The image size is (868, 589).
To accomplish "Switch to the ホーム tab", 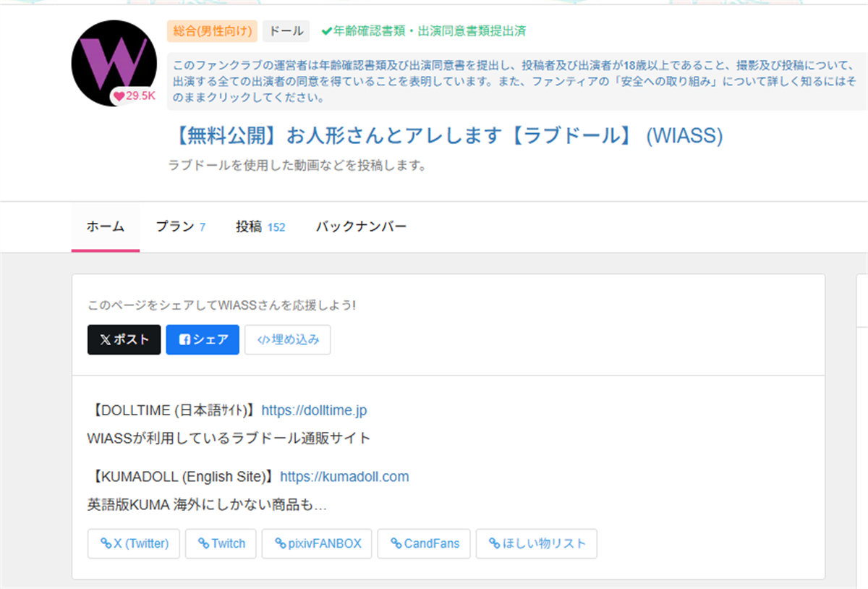I will pos(106,226).
